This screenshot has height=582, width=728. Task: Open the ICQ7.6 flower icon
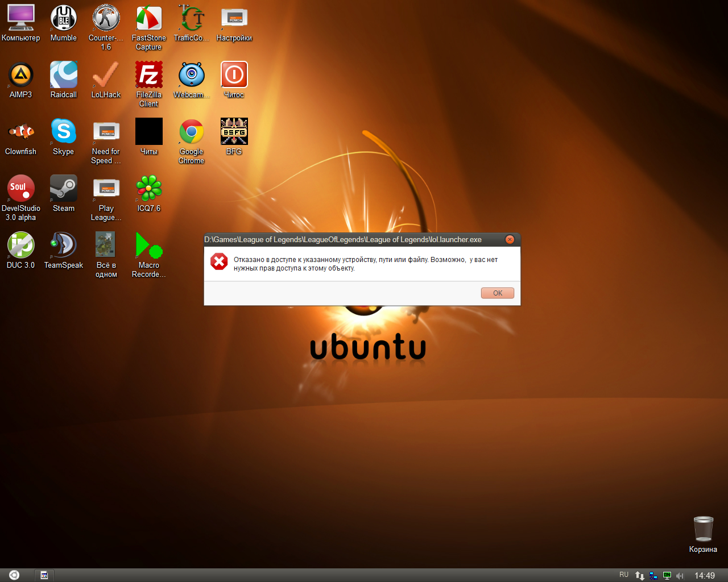[x=149, y=194]
